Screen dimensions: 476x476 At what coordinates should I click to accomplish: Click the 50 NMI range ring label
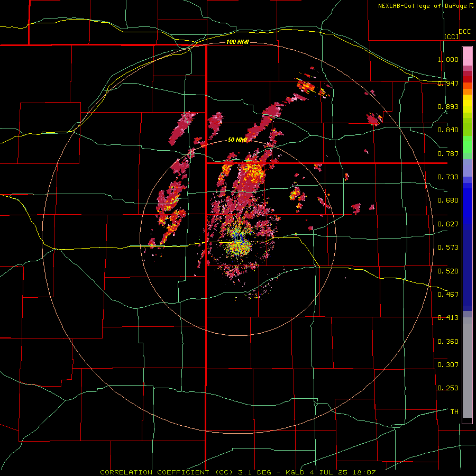pyautogui.click(x=237, y=140)
